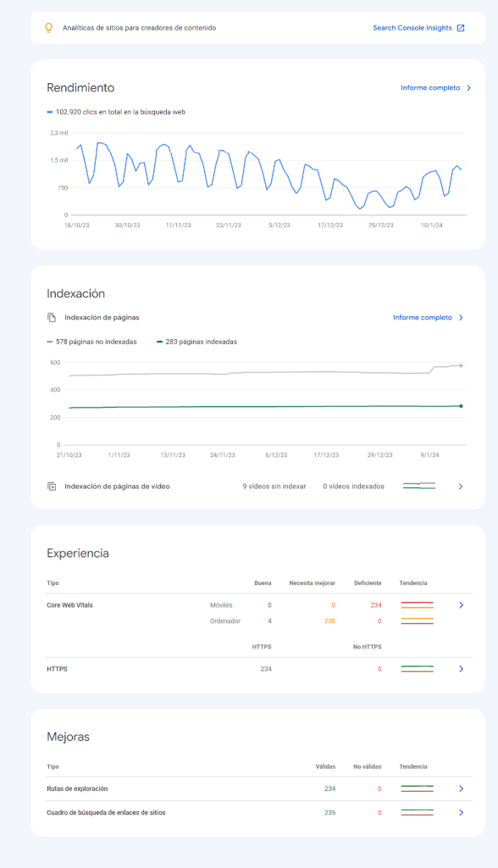498x868 pixels.
Task: Click the blue clicks legend marker
Action: (x=50, y=112)
